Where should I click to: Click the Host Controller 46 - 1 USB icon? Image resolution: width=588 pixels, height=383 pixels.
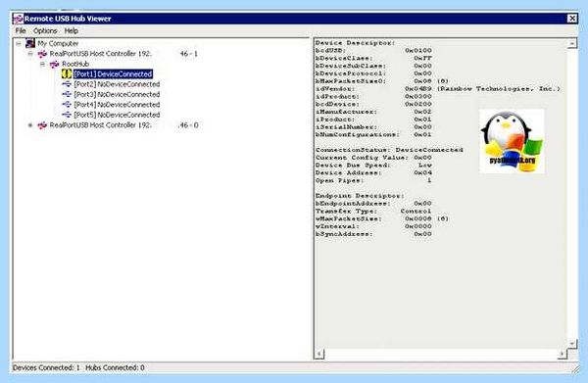pos(42,54)
